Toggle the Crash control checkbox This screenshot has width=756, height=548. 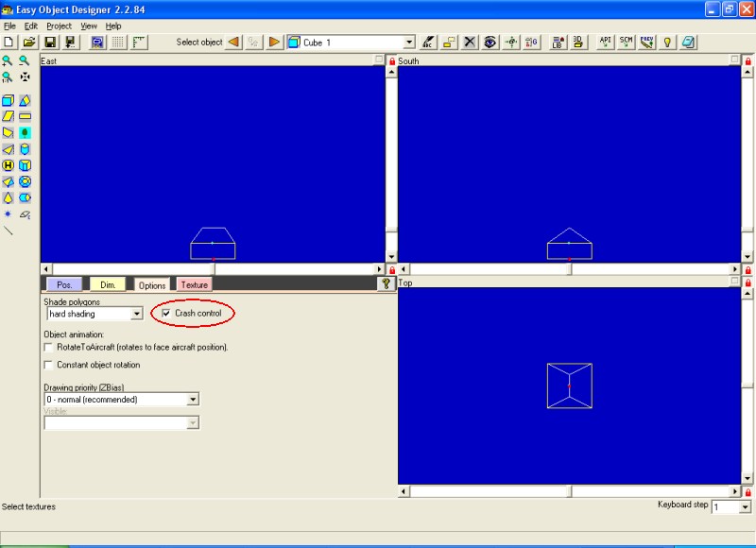click(x=166, y=314)
